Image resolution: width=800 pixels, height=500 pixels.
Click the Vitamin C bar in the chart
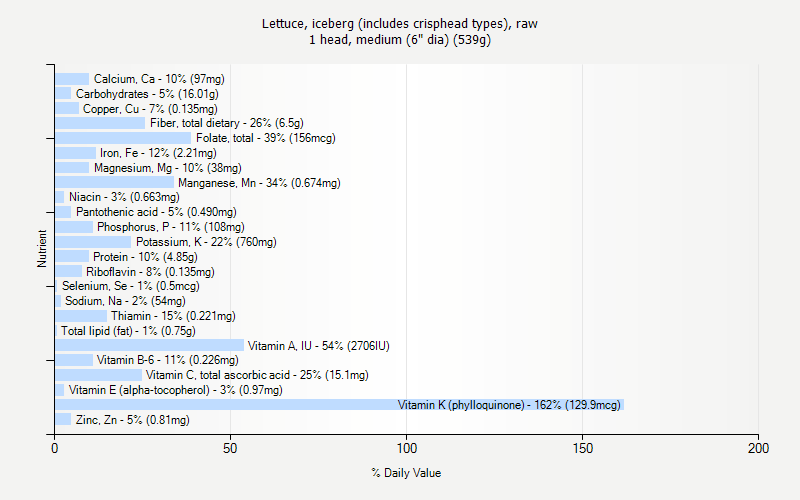tap(98, 375)
